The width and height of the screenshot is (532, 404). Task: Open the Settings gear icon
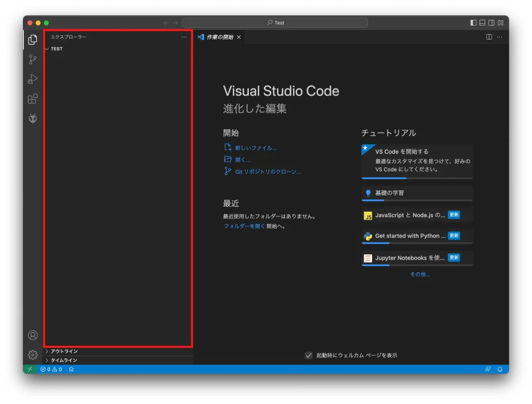pyautogui.click(x=32, y=354)
